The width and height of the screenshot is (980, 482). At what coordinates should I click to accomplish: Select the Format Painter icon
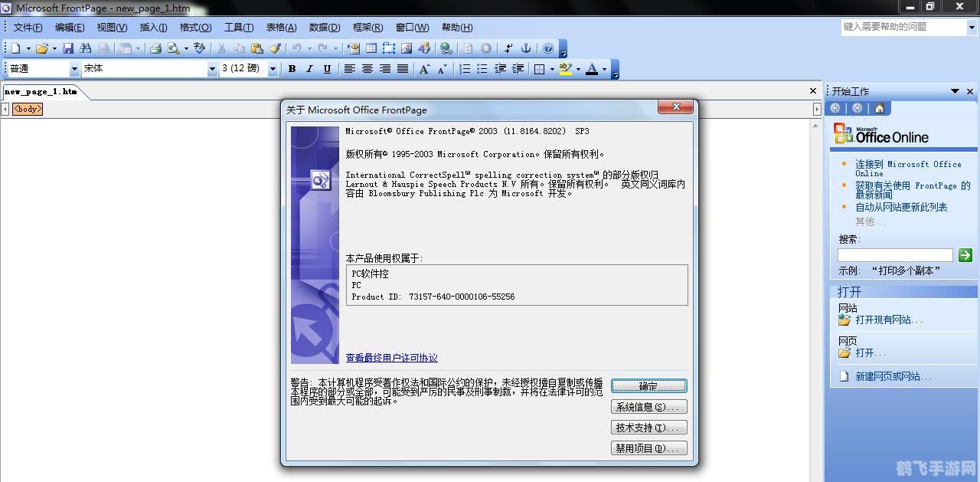click(276, 48)
